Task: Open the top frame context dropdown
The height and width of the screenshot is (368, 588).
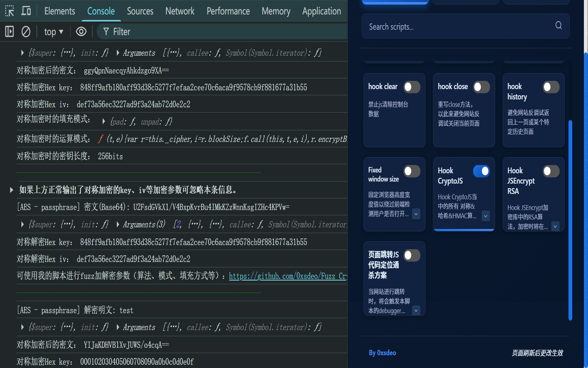Action: [52, 31]
